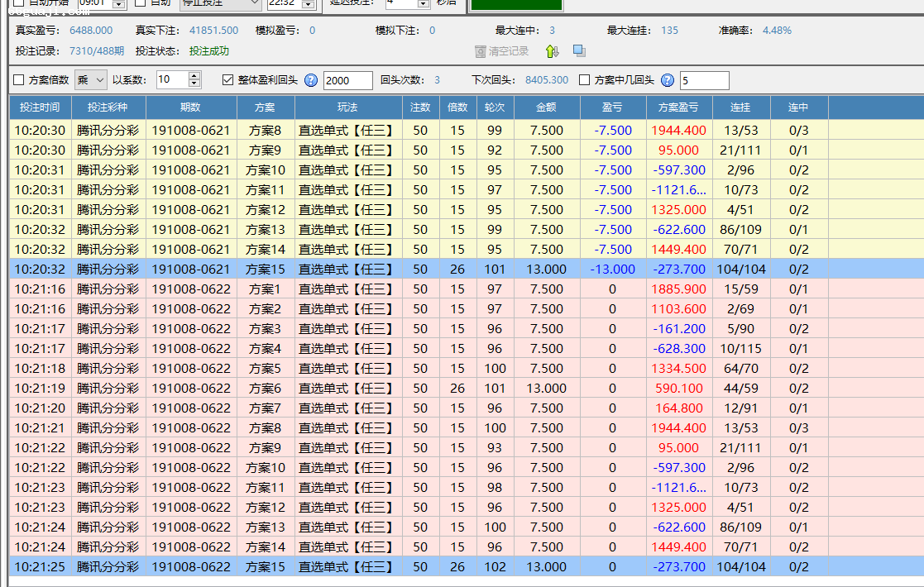
Task: Open help icon next to 整体盈利回头
Action: click(x=311, y=80)
